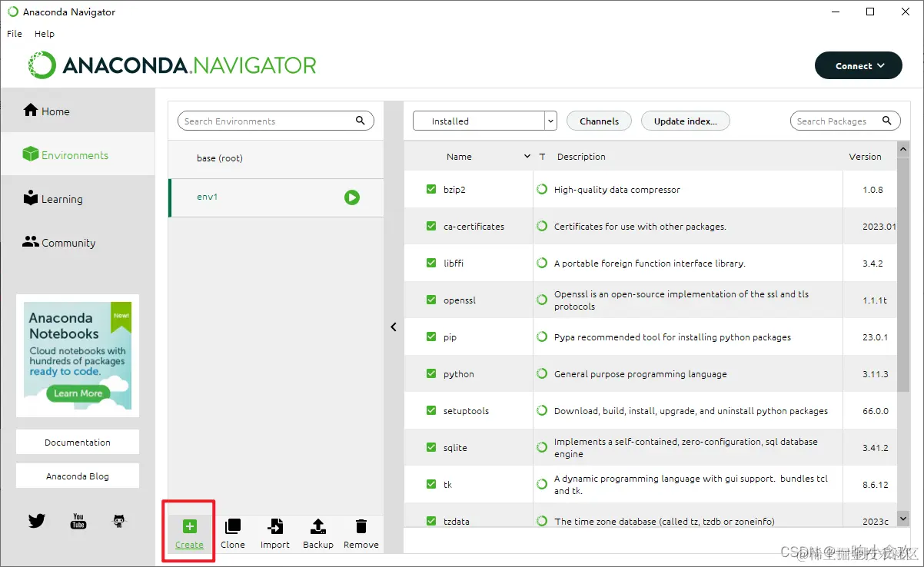This screenshot has height=567, width=924.
Task: Select the base (root) environment
Action: (x=276, y=158)
